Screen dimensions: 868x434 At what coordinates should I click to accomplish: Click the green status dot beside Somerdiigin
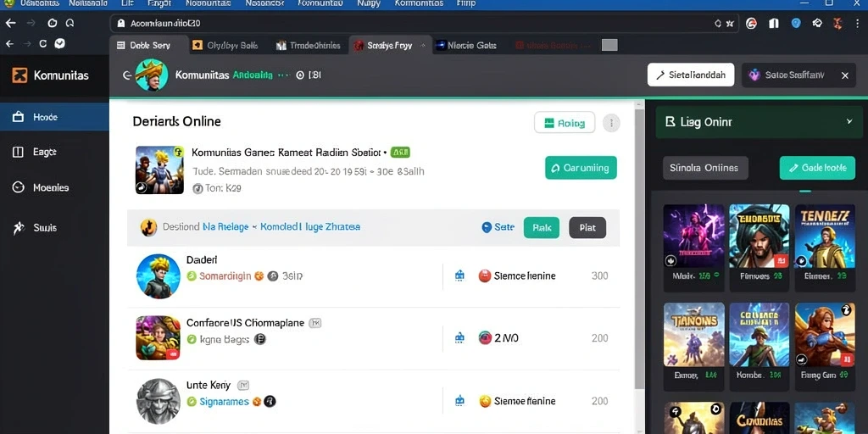(192, 275)
